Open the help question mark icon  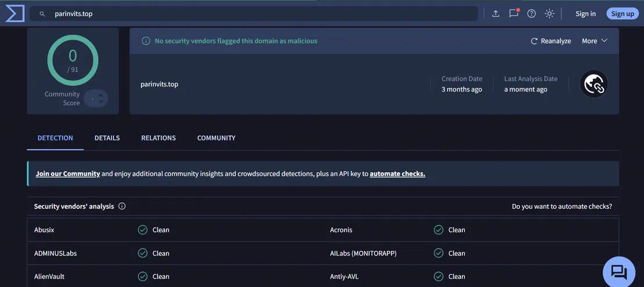pos(531,13)
